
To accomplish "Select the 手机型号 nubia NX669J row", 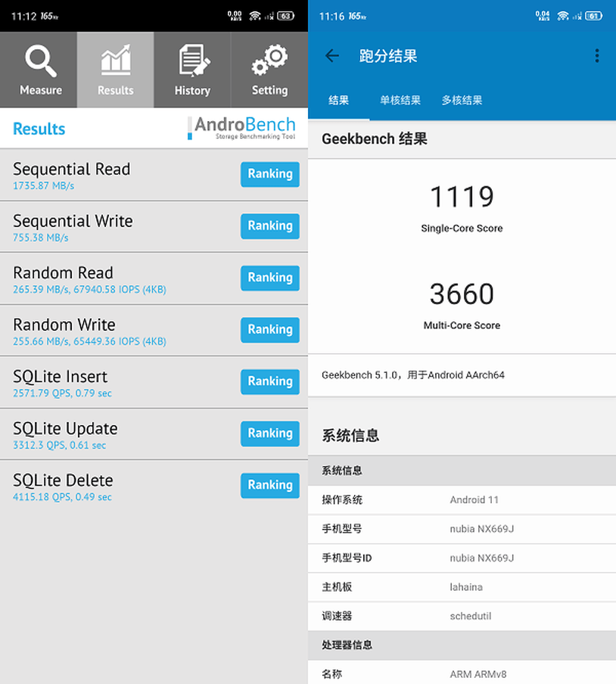I will [462, 529].
